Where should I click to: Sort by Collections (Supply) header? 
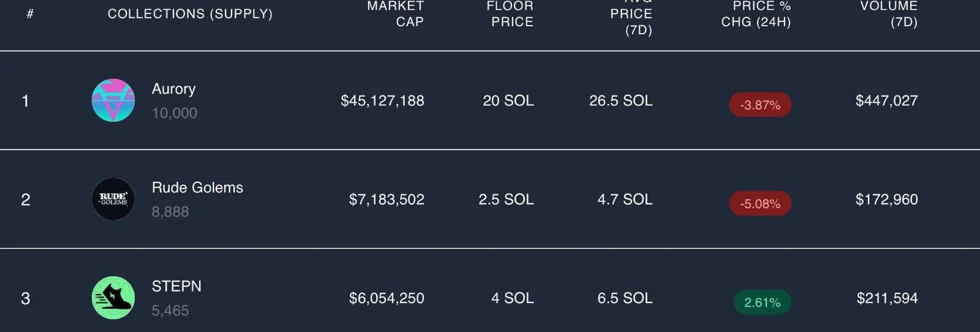(190, 13)
